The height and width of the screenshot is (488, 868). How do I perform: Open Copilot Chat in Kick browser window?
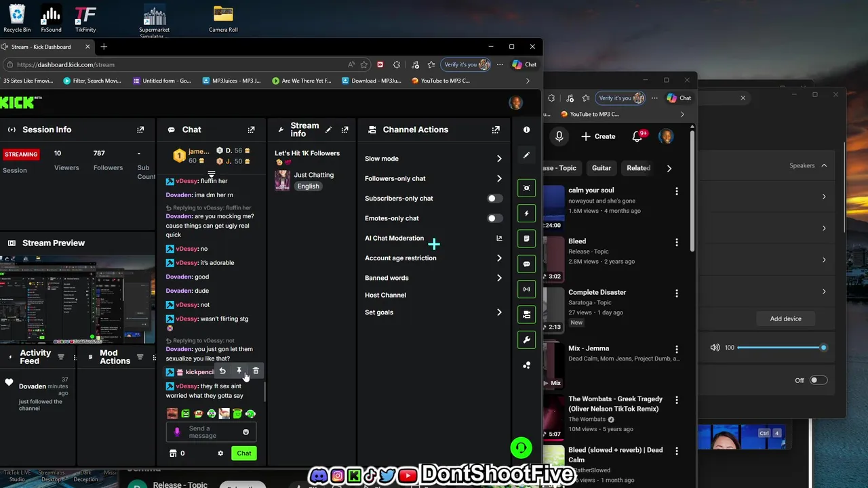524,64
